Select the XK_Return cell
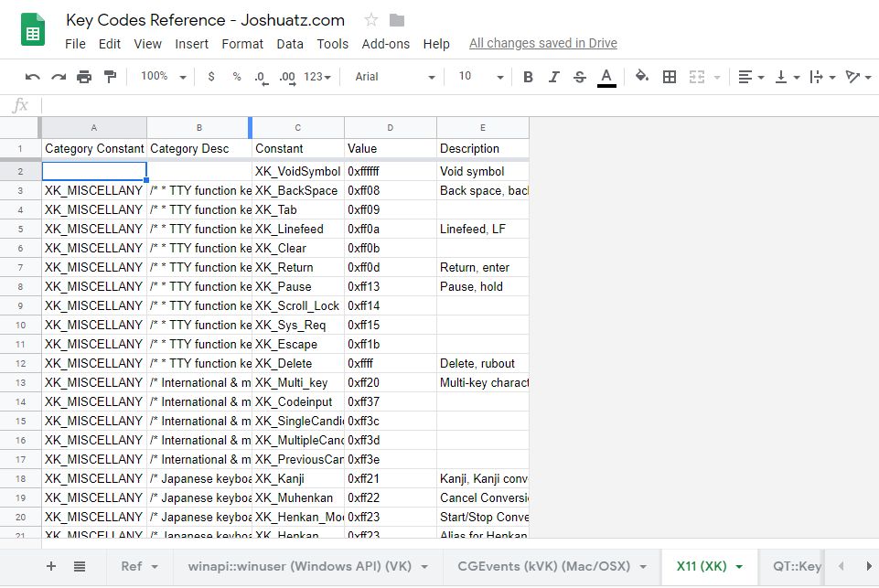879x588 pixels. coord(298,267)
